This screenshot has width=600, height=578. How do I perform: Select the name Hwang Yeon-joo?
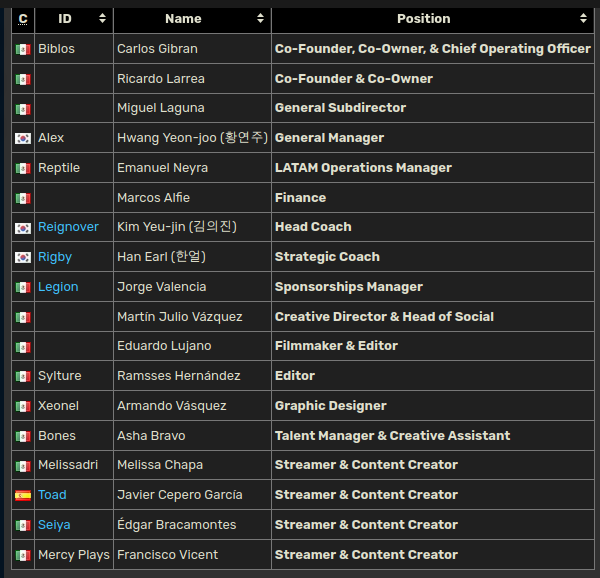167,138
